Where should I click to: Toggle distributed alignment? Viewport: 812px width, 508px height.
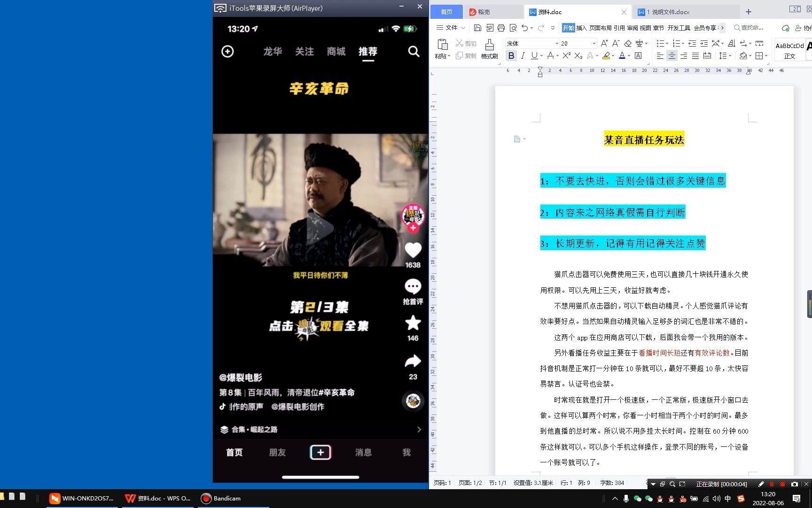707,56
